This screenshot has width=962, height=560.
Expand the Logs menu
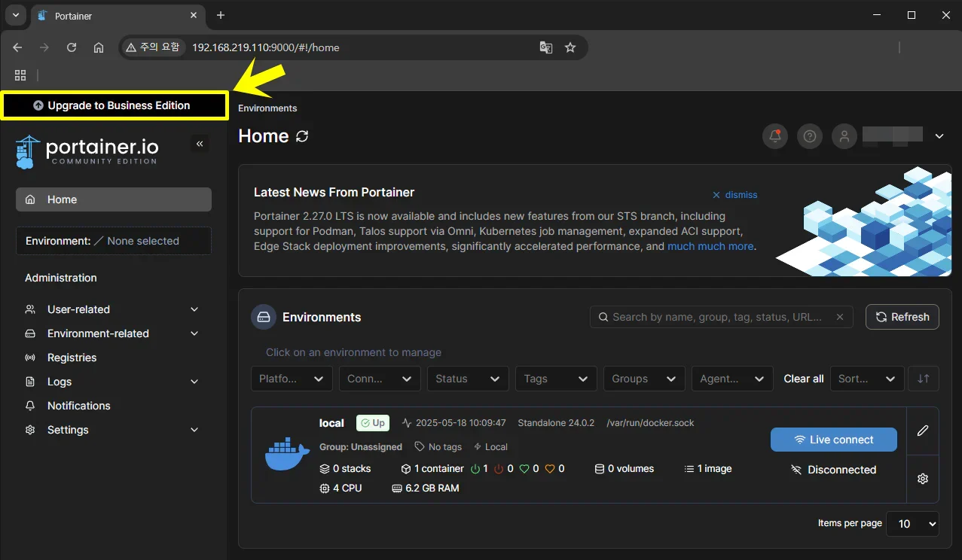tap(114, 382)
